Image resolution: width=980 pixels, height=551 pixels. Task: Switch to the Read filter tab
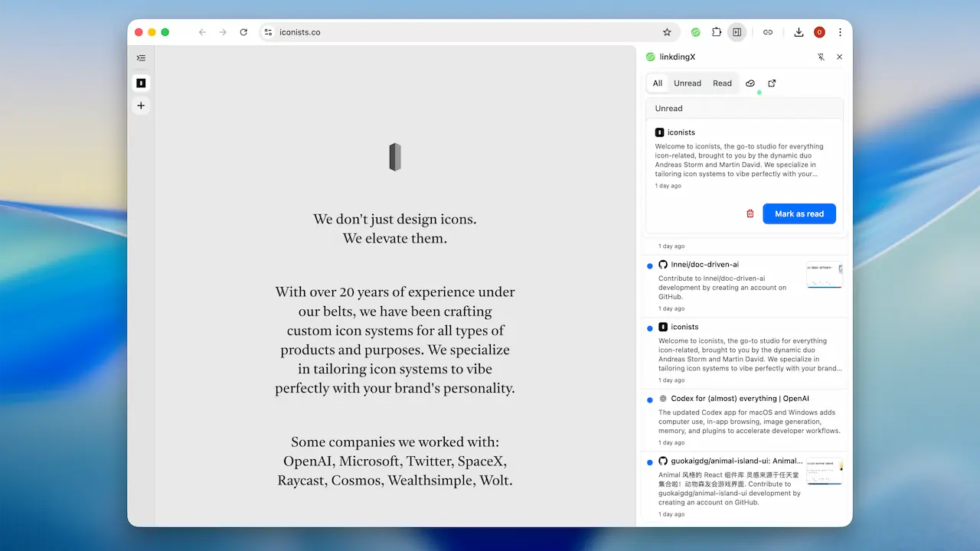click(723, 83)
